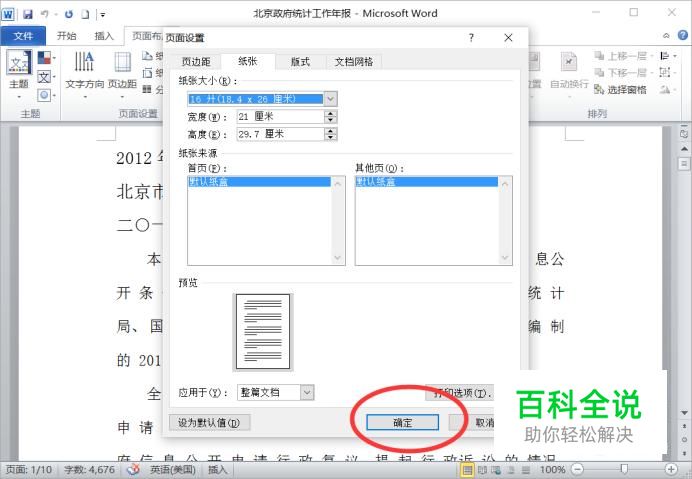Click the 字数 4,676 word count
The image size is (692, 479).
point(89,470)
